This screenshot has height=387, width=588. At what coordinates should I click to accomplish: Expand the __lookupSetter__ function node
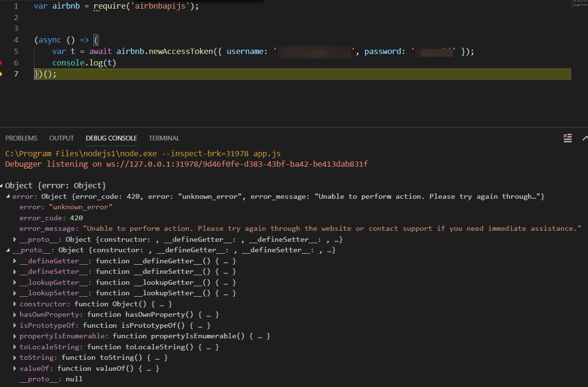pyautogui.click(x=15, y=293)
